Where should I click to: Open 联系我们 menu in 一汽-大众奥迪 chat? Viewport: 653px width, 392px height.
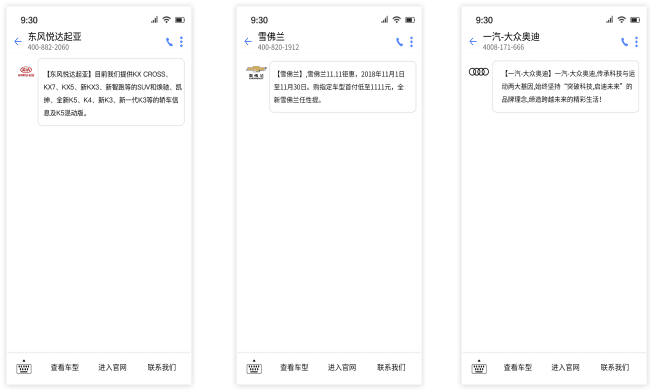click(615, 367)
